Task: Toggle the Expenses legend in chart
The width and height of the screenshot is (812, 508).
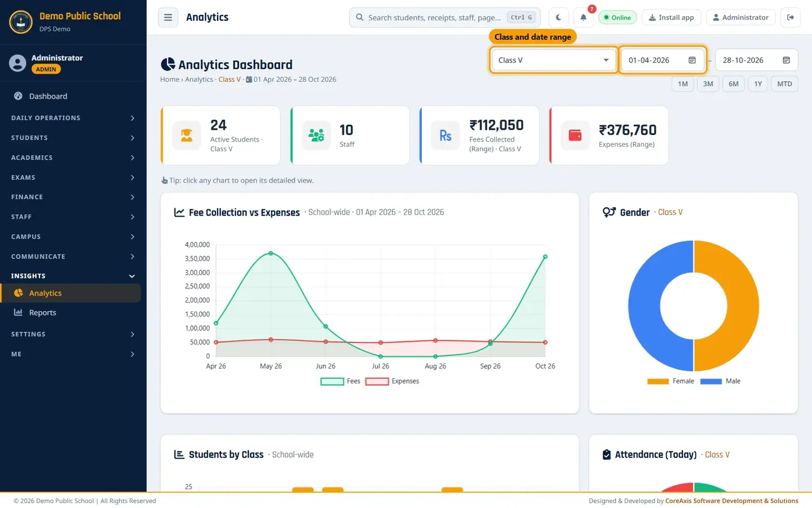Action: click(392, 382)
